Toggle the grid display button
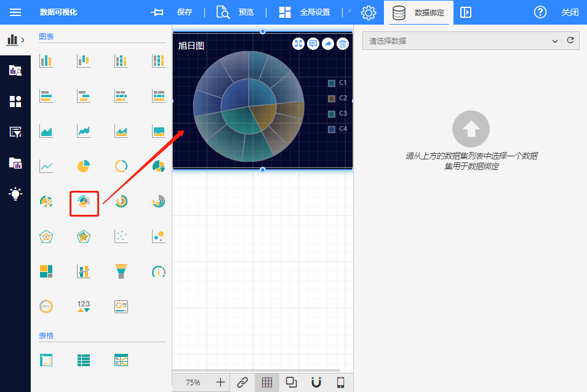Screen dimensions: 587x392 267,383
